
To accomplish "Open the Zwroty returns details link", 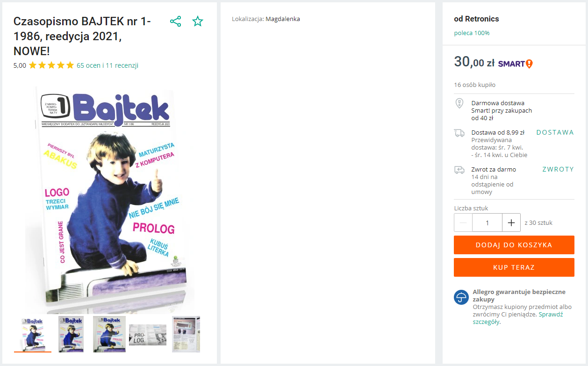I will click(x=558, y=169).
